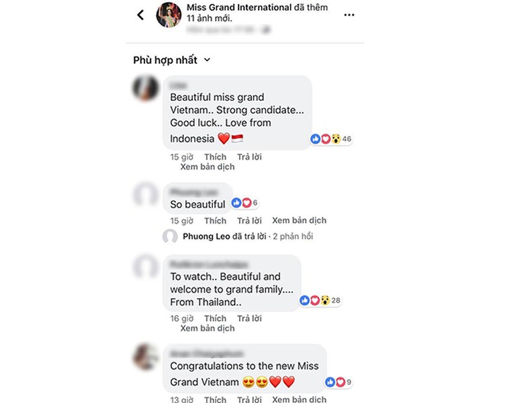Reply to Indonesia comment with 'Trả lời'
The height and width of the screenshot is (403, 532).
(x=249, y=156)
